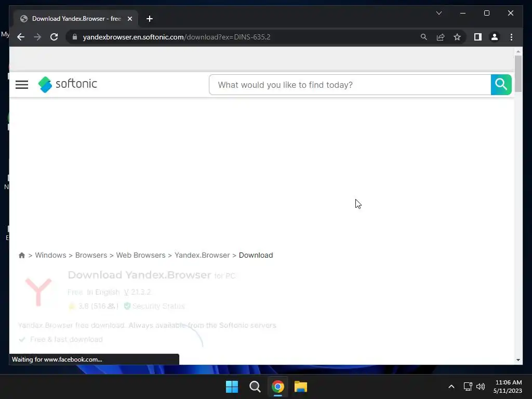This screenshot has width=532, height=399.
Task: Minimize the Chrome window
Action: [463, 13]
